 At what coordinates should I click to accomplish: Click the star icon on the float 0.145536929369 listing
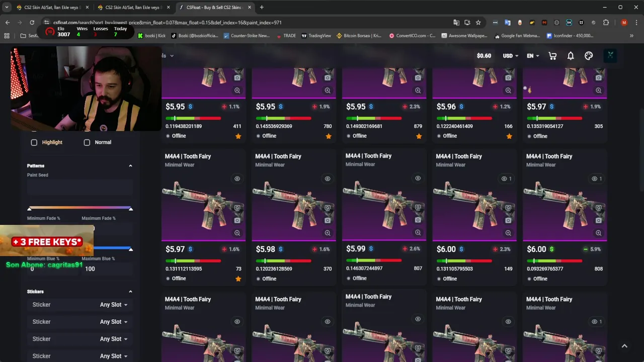pyautogui.click(x=329, y=136)
